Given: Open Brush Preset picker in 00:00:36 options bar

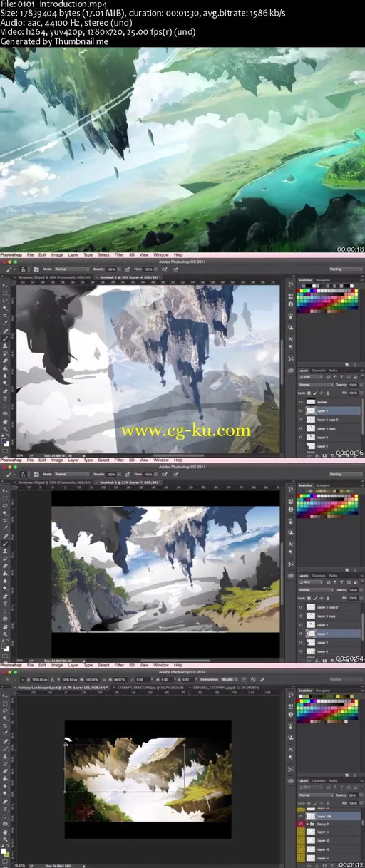Looking at the screenshot, I should coord(24,269).
